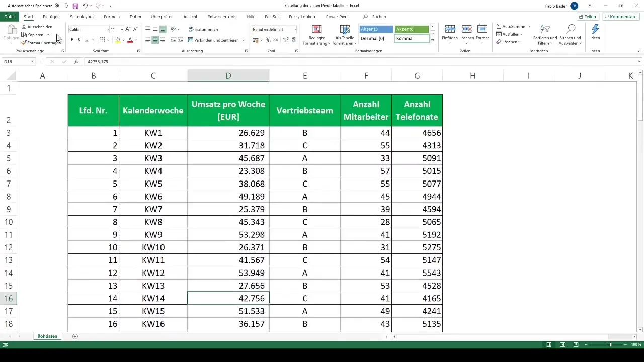Click the Teilen share button

tap(587, 17)
